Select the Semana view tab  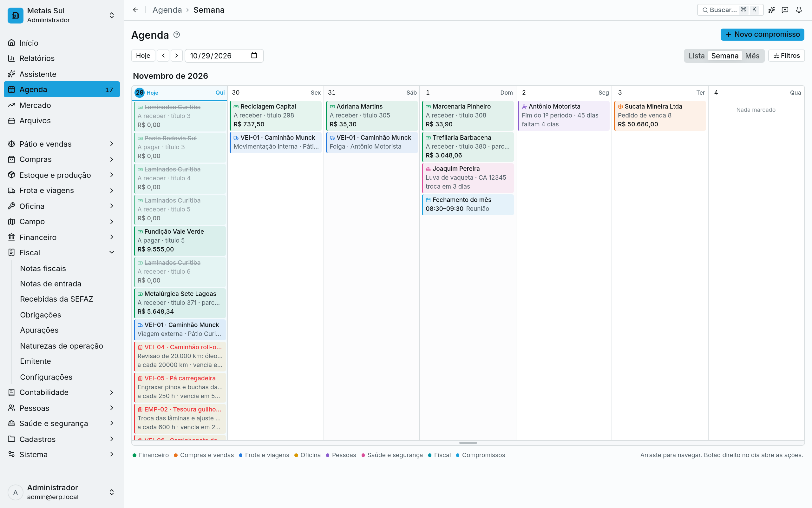(725, 56)
